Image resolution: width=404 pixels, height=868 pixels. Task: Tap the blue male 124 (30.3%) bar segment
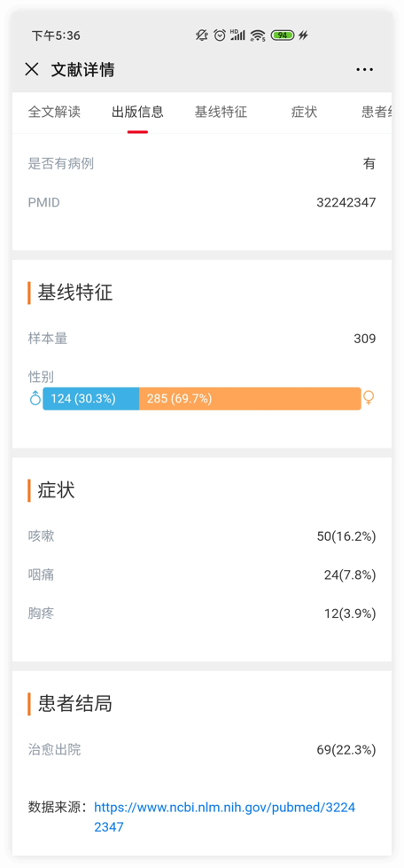(90, 399)
